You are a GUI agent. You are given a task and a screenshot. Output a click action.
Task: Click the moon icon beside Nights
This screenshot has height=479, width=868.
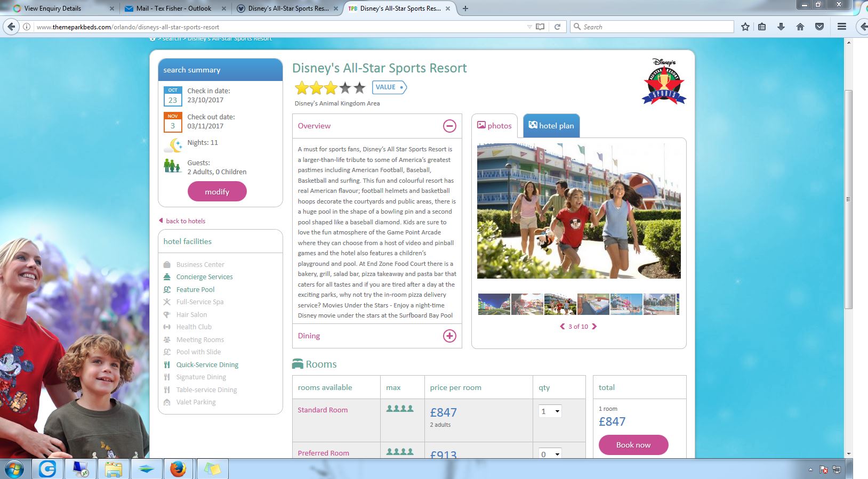173,144
